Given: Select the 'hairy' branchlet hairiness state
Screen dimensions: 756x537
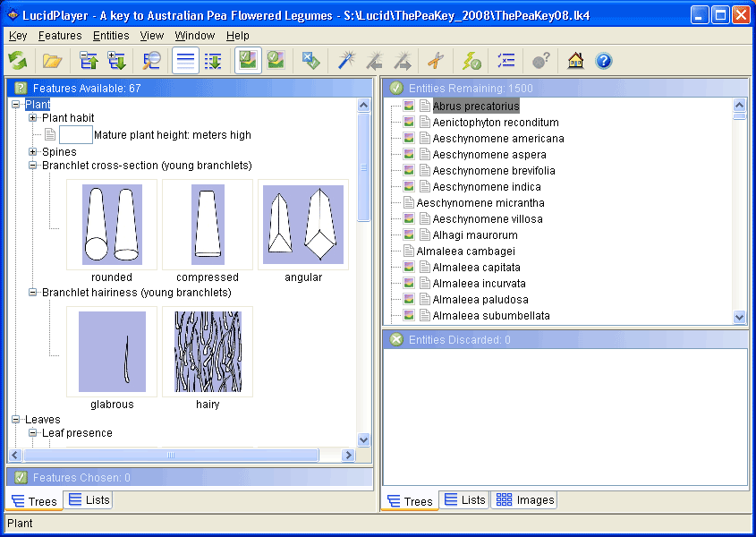Looking at the screenshot, I should 208,352.
